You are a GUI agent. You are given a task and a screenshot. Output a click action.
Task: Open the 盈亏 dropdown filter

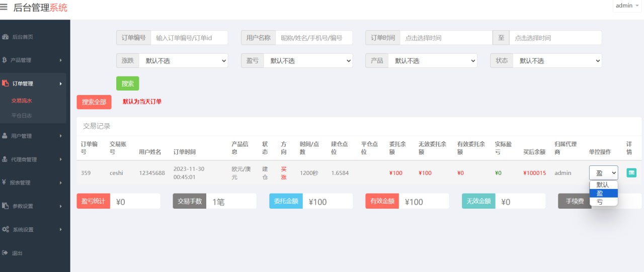308,61
